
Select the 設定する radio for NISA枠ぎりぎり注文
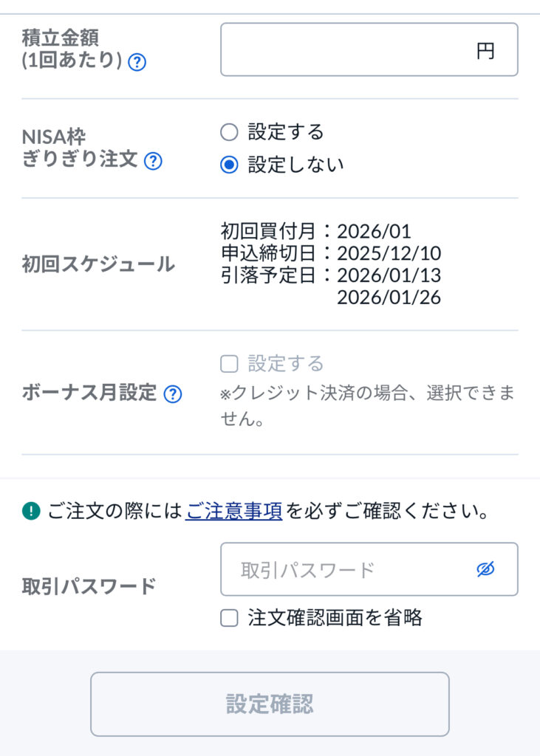click(x=229, y=132)
